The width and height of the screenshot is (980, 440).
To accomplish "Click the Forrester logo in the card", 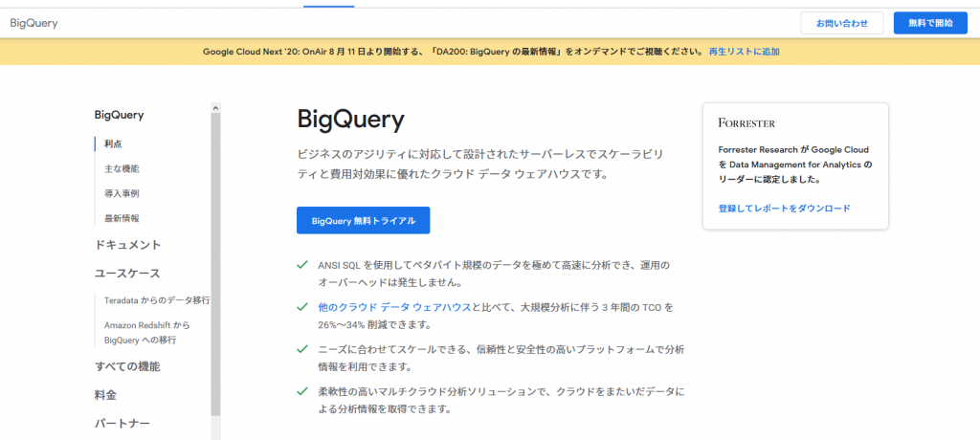I will pos(747,123).
